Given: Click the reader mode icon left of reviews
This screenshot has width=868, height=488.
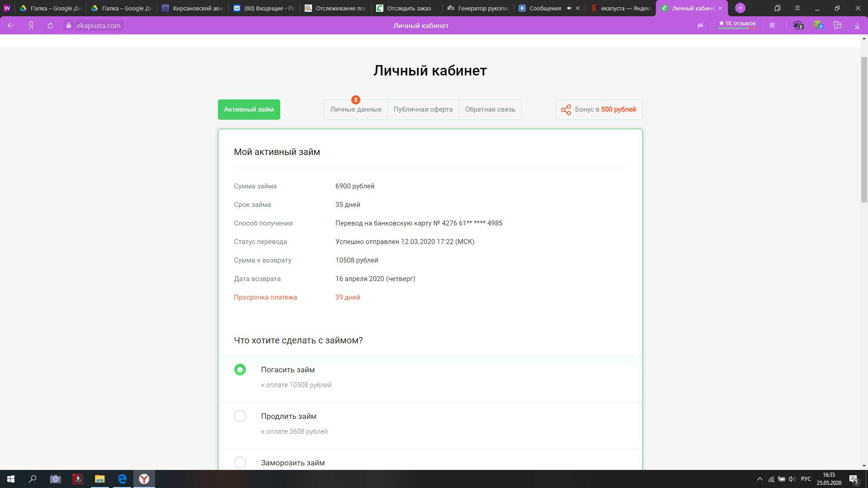Looking at the screenshot, I should pos(700,26).
